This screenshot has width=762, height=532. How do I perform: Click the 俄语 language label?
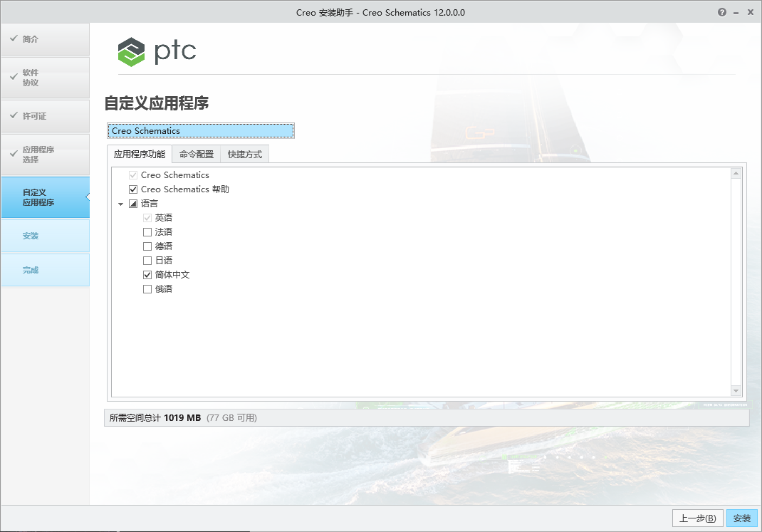(164, 289)
